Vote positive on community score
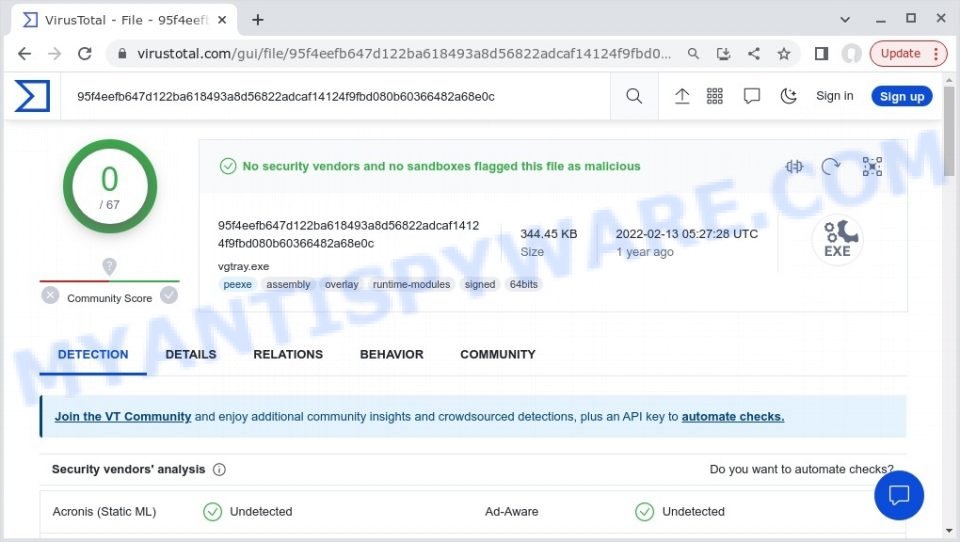This screenshot has width=960, height=542. pyautogui.click(x=169, y=296)
